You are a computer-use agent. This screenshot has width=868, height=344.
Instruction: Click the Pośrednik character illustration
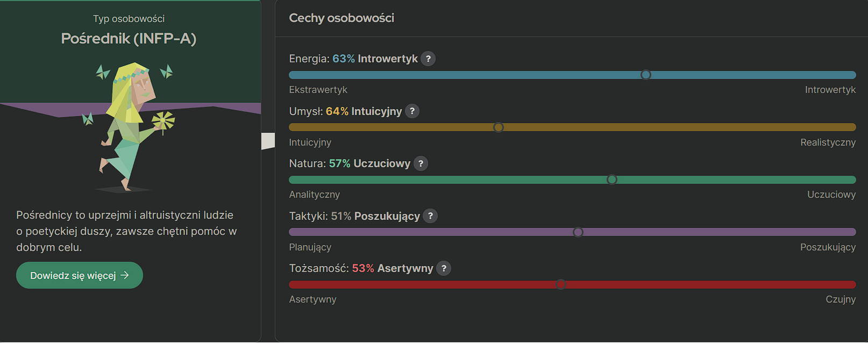point(131,126)
